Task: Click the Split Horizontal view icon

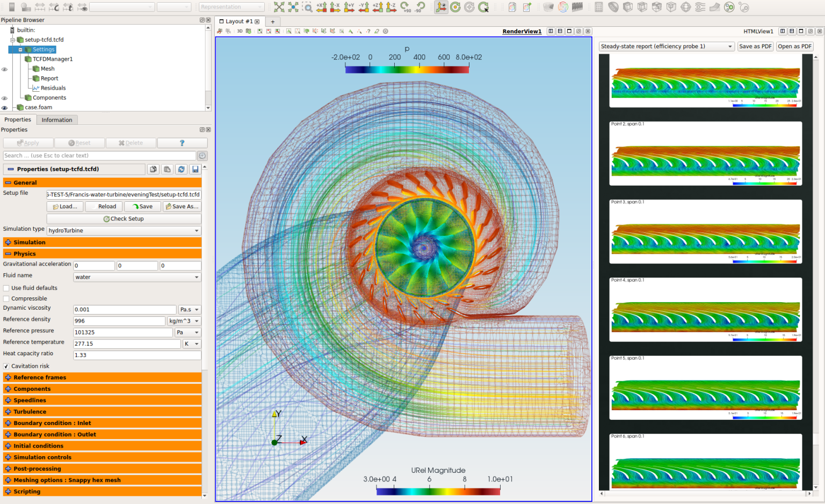Action: point(551,31)
